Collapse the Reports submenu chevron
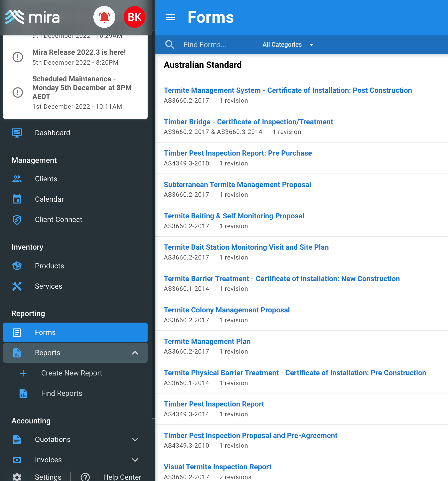This screenshot has width=448, height=481. click(135, 353)
